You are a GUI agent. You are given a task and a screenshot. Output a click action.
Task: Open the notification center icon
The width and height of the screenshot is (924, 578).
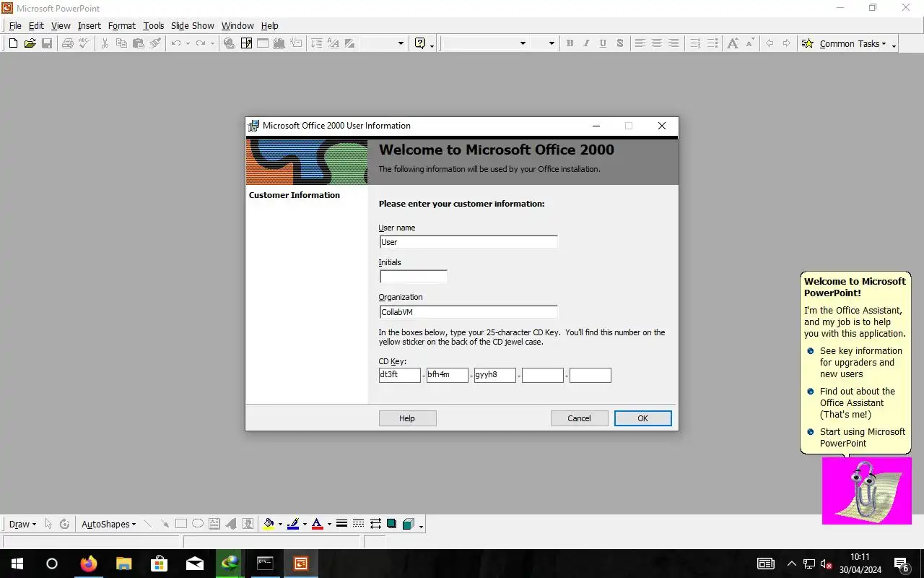coord(902,564)
